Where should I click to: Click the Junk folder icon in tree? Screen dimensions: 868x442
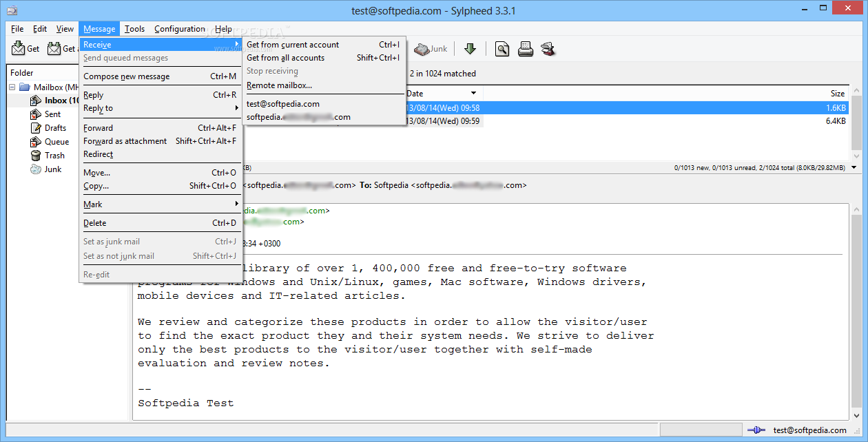point(36,169)
